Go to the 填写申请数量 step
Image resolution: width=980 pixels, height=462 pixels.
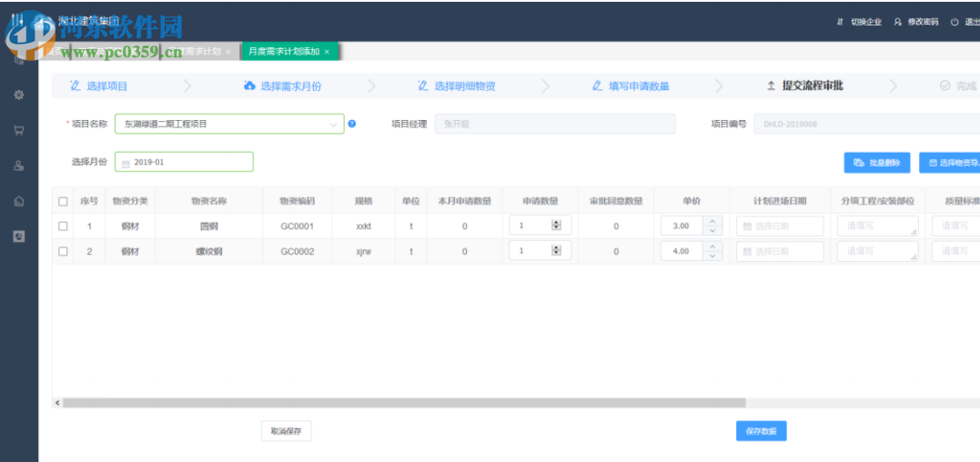click(x=631, y=86)
